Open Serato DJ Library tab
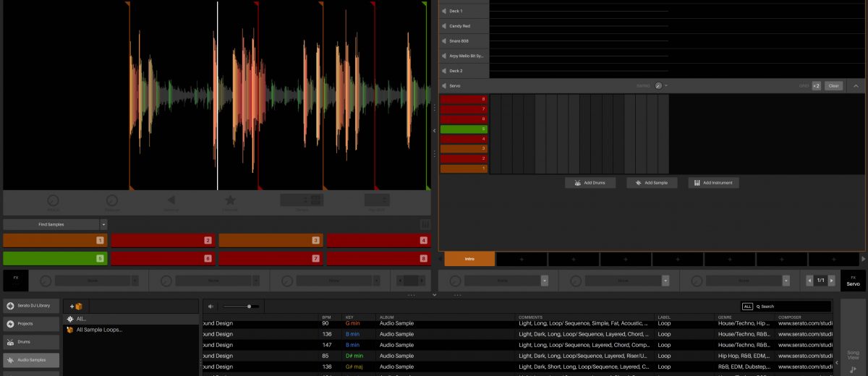 (x=32, y=306)
